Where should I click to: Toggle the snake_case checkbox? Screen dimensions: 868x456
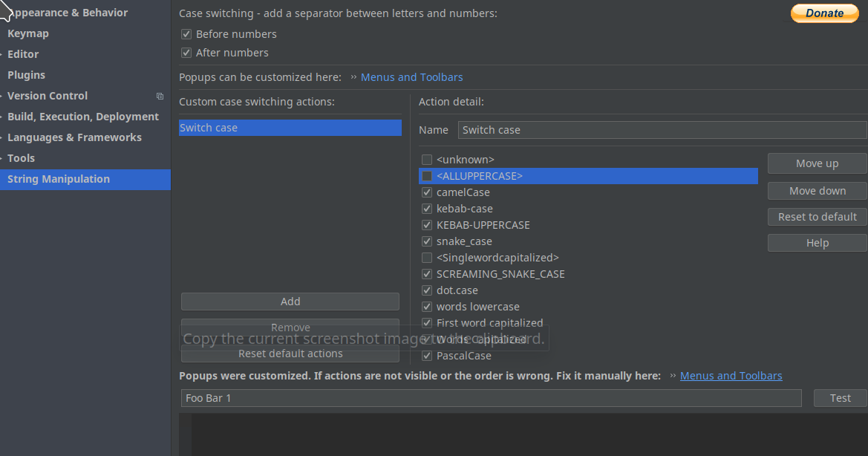point(427,241)
